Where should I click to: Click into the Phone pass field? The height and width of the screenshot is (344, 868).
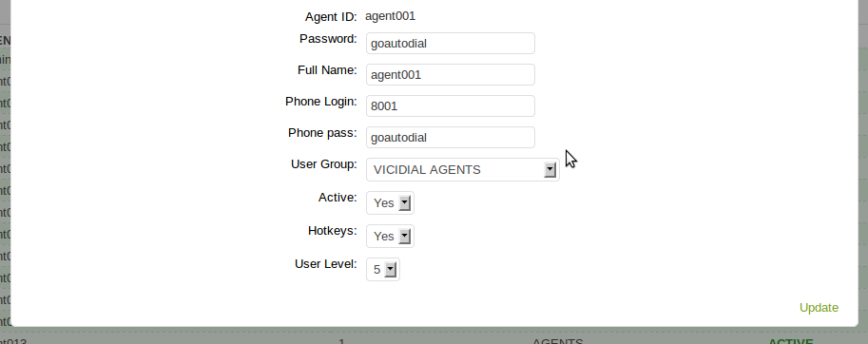click(x=450, y=137)
